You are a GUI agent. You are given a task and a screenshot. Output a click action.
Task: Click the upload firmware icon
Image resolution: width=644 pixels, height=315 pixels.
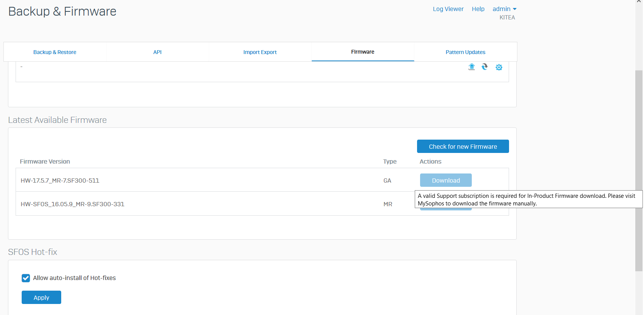point(471,67)
